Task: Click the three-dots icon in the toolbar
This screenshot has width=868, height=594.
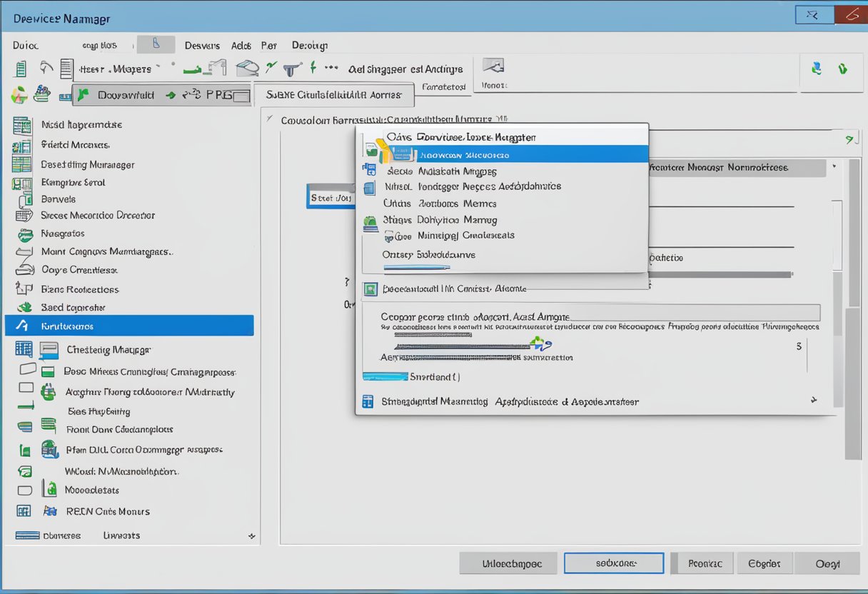Action: pos(330,68)
